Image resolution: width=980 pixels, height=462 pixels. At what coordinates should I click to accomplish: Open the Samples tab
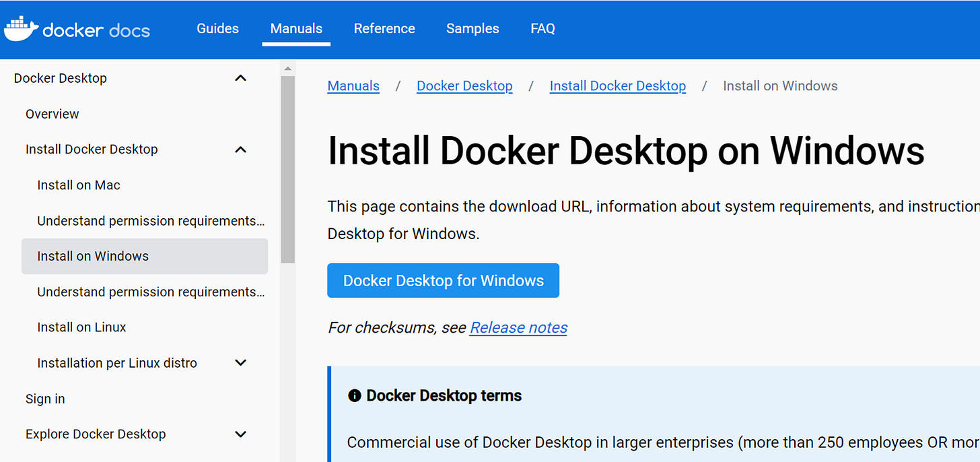pyautogui.click(x=473, y=28)
